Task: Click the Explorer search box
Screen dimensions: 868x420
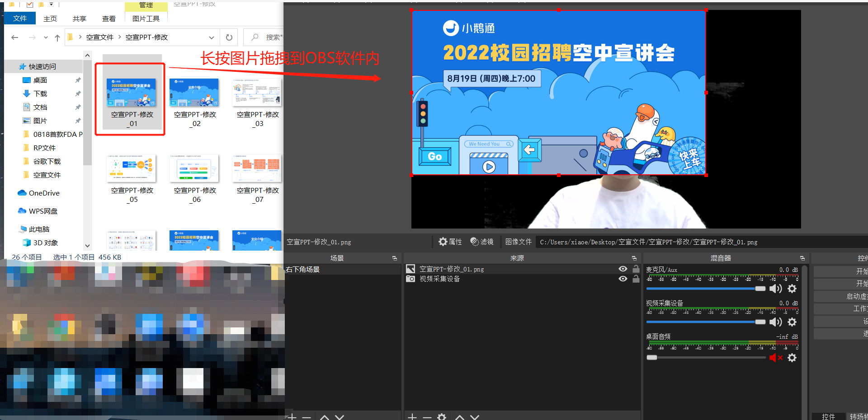Action: [264, 37]
